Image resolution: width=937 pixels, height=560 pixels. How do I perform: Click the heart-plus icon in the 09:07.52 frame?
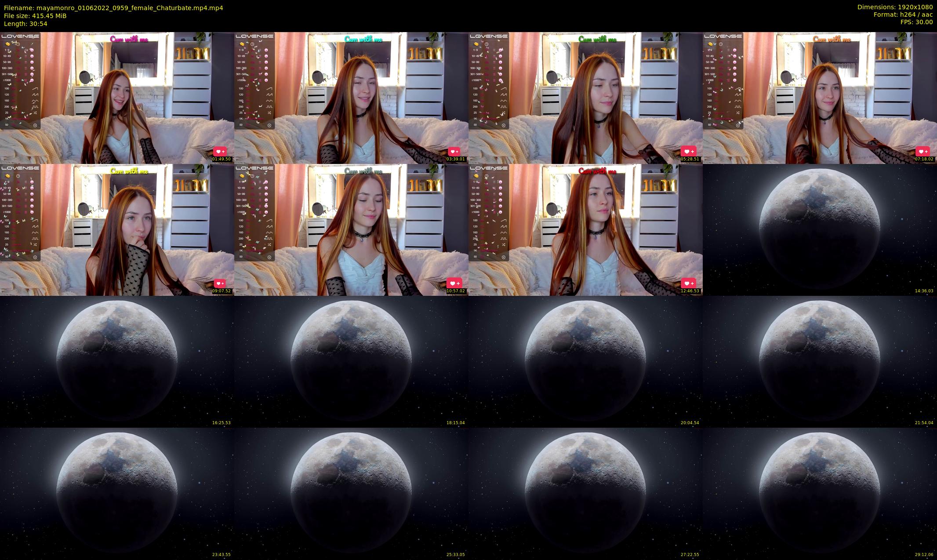click(220, 283)
